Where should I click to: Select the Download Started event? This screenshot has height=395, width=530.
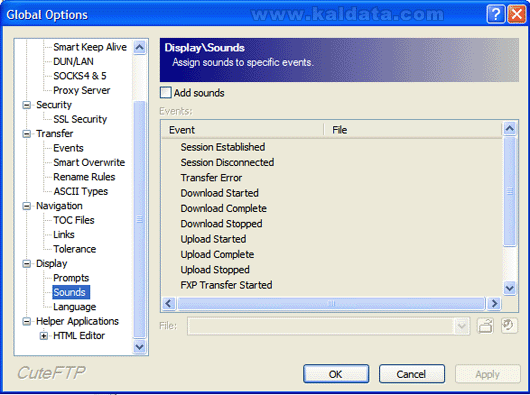[220, 193]
